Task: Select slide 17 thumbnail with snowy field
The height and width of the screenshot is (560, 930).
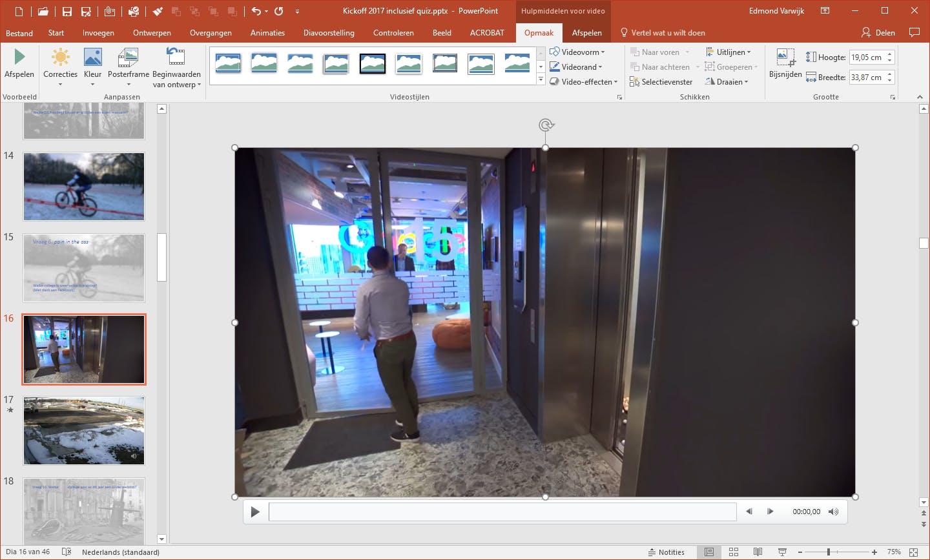Action: coord(84,431)
